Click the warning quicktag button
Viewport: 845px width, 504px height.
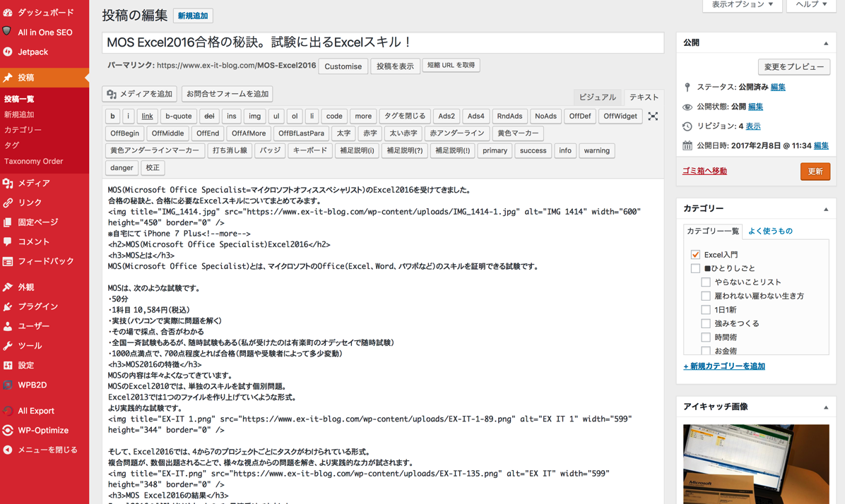pos(596,150)
